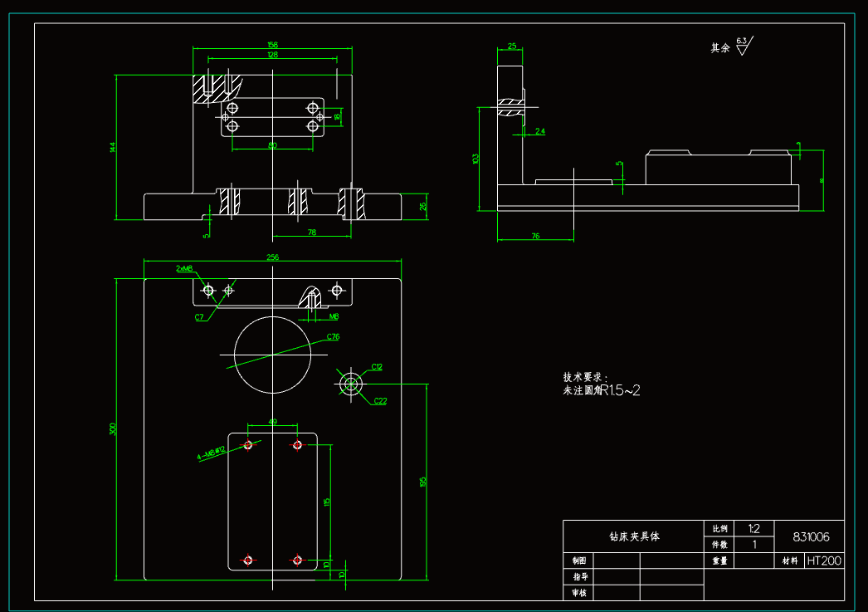Select the 材料 label cell
Screen dimensions: 868x612
click(x=789, y=561)
